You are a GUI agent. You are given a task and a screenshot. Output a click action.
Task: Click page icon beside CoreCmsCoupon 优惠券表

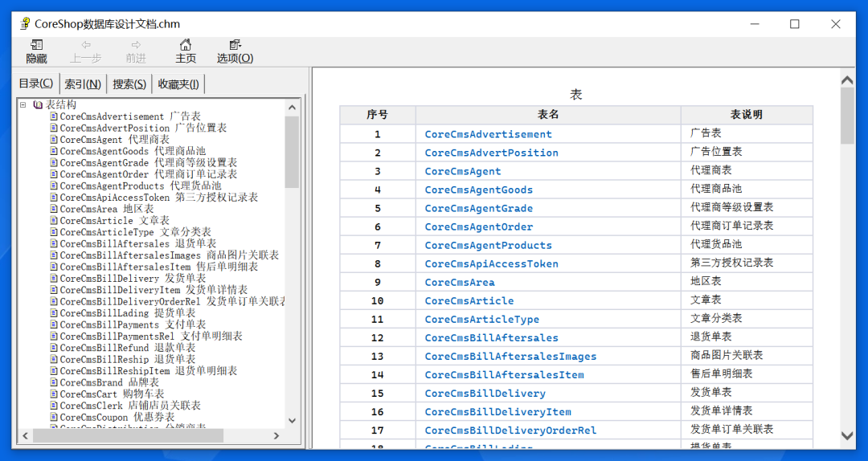point(55,417)
